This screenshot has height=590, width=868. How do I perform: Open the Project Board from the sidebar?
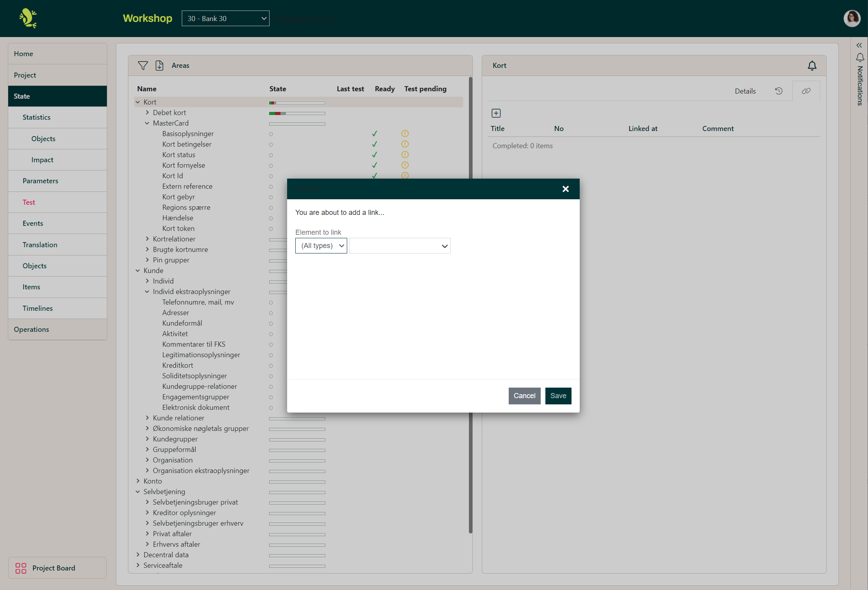click(x=57, y=568)
